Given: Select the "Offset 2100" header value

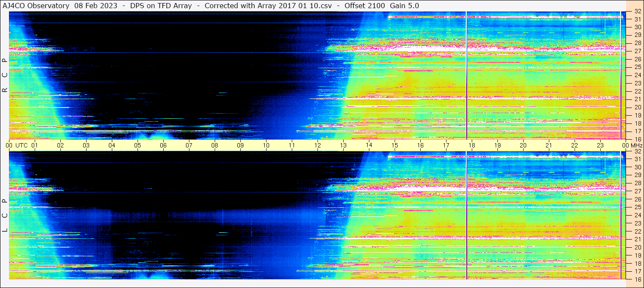Looking at the screenshot, I should (365, 6).
